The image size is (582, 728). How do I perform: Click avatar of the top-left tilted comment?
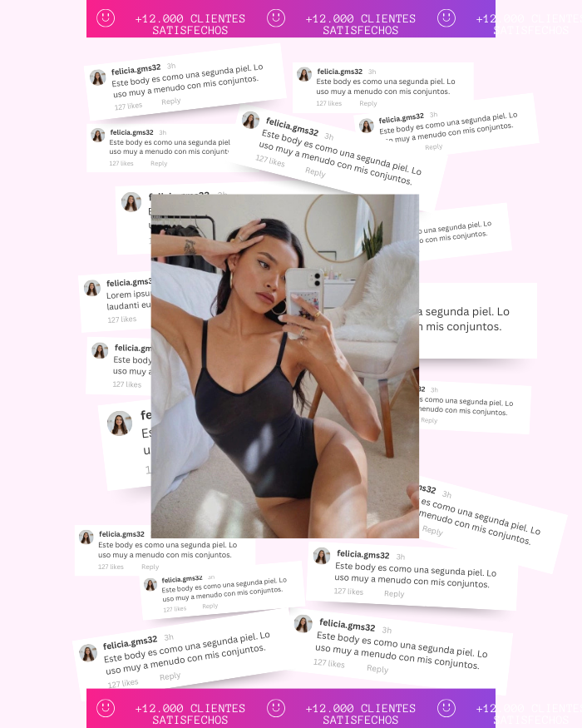[x=97, y=77]
